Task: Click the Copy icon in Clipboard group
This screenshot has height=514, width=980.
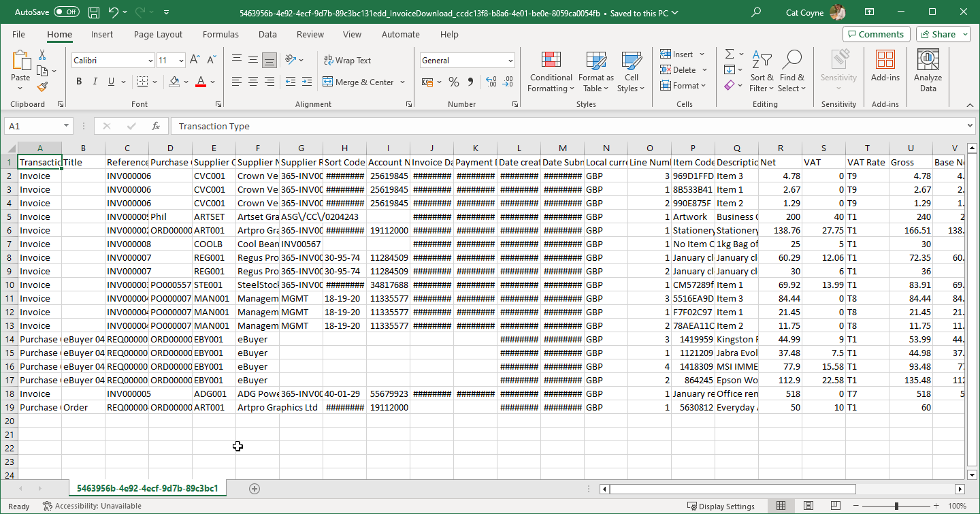Action: [x=42, y=71]
